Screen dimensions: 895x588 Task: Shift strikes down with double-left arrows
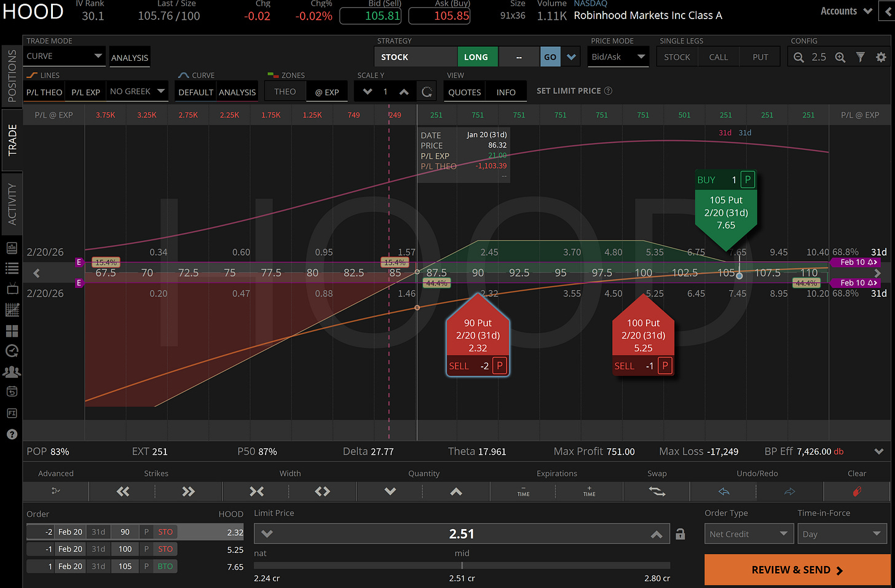tap(123, 491)
